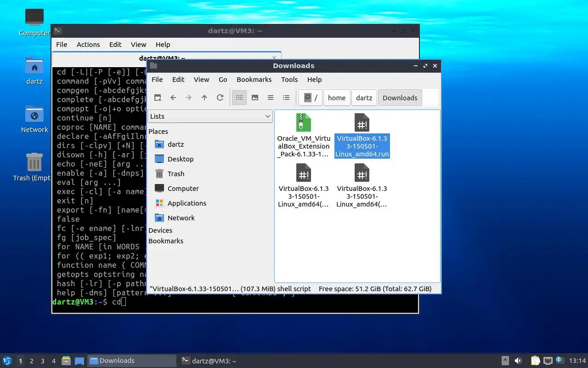Screen dimensions: 588x368
Task: Click the Computer desktop icon
Action: (x=34, y=22)
